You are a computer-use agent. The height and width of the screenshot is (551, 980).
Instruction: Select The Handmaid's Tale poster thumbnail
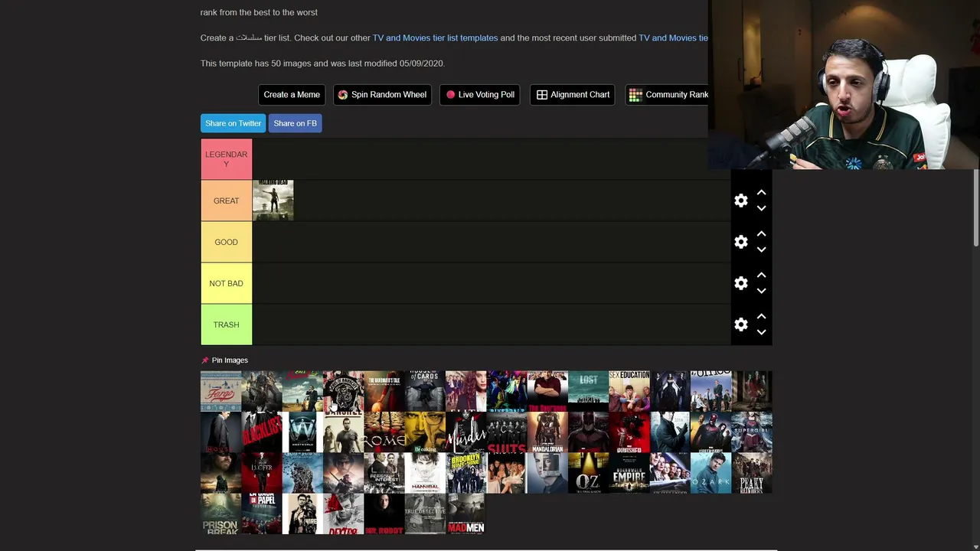click(384, 391)
